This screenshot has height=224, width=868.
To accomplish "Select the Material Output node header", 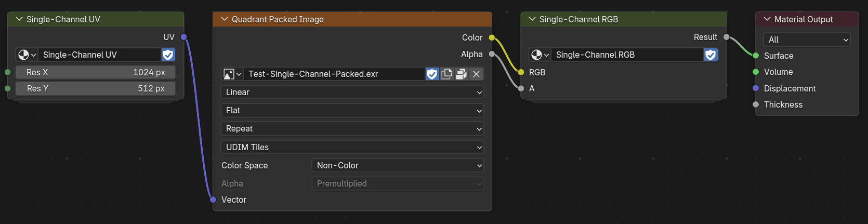I will tap(807, 19).
